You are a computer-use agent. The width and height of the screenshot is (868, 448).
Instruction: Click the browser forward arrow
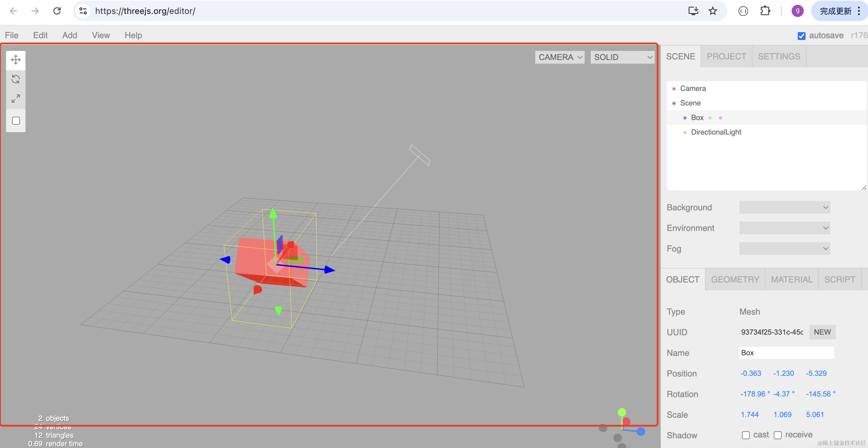(x=35, y=11)
